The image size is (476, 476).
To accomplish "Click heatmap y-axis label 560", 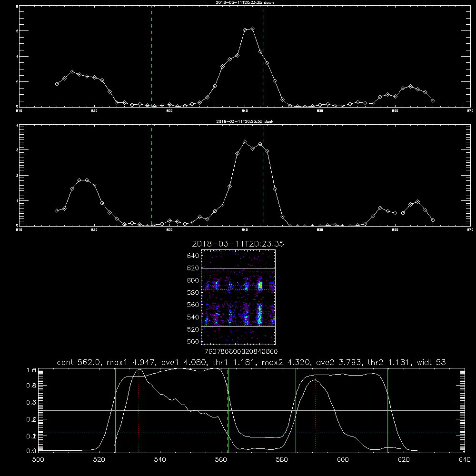I will (x=193, y=305).
